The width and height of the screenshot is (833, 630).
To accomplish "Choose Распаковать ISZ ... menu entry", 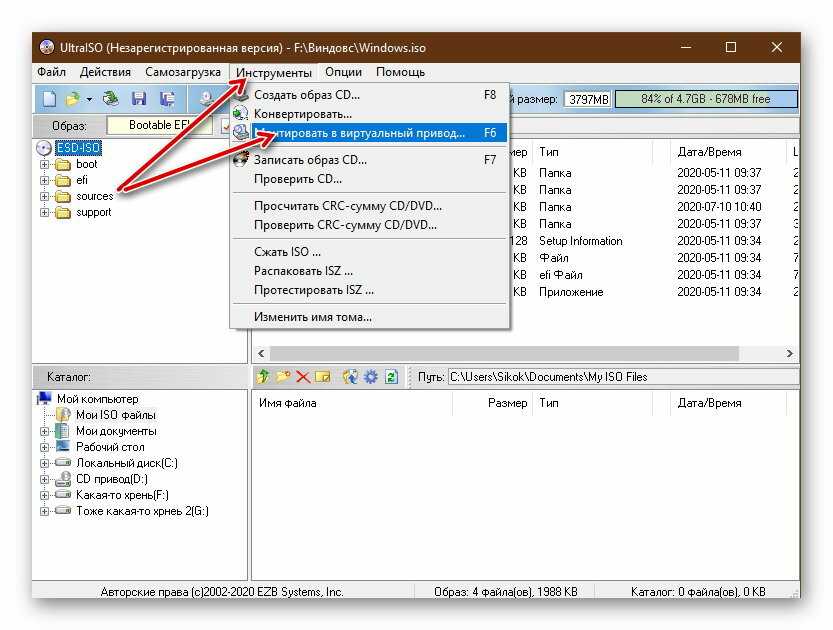I will point(370,270).
